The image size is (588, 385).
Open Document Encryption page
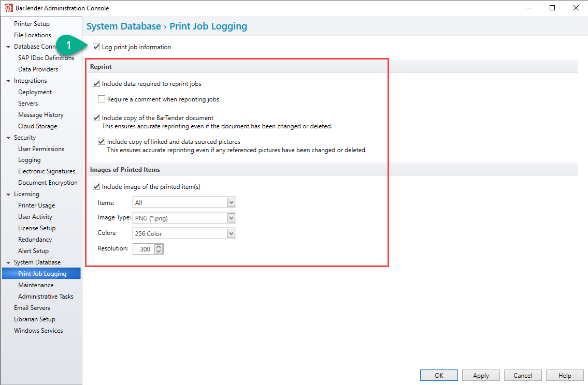tap(48, 182)
